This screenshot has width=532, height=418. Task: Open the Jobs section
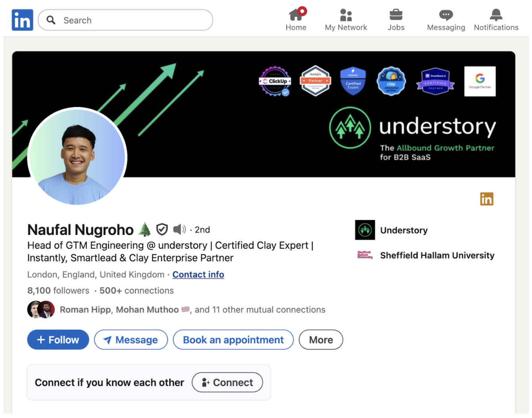(x=396, y=19)
